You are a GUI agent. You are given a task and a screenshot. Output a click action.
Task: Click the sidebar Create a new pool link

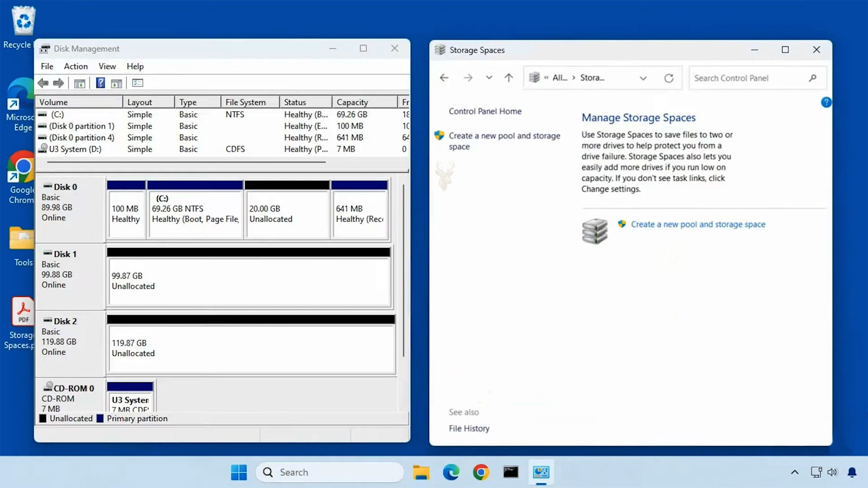click(504, 141)
